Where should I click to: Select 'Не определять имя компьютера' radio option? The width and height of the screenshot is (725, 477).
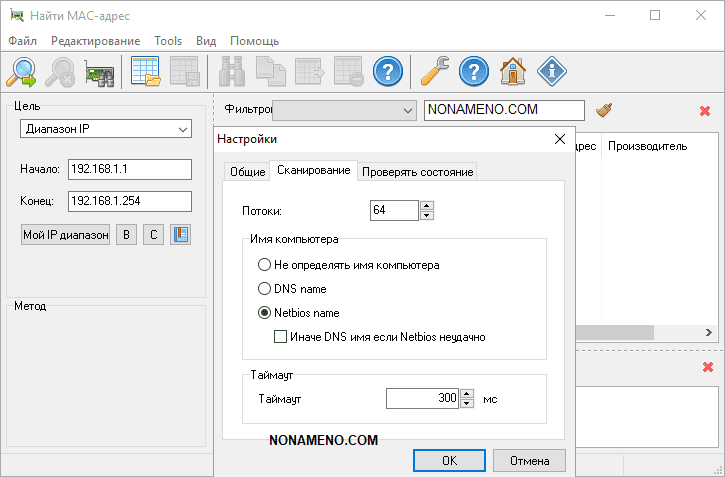(264, 265)
